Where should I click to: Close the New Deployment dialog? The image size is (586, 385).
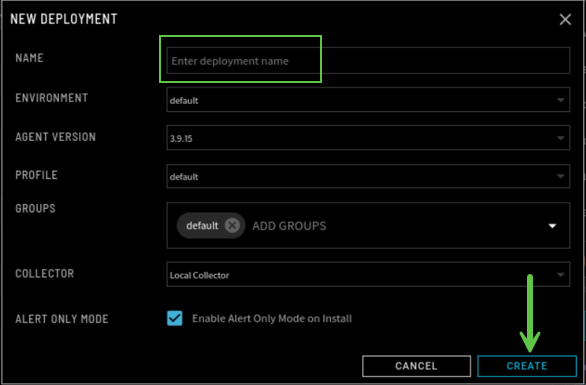565,19
